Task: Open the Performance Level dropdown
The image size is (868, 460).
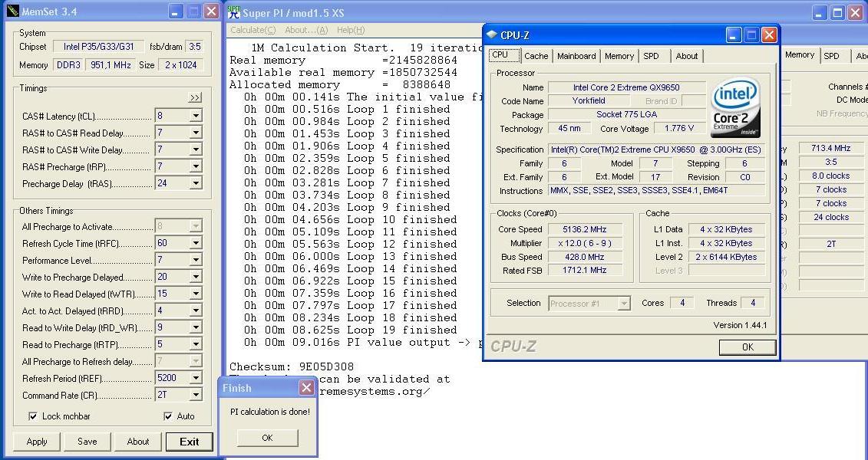Action: (196, 260)
